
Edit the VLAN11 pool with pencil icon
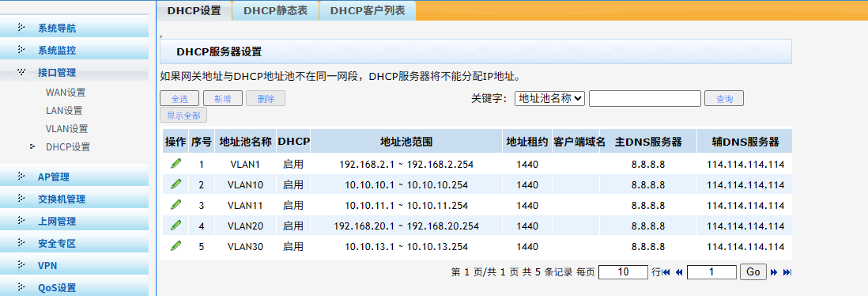tap(176, 204)
